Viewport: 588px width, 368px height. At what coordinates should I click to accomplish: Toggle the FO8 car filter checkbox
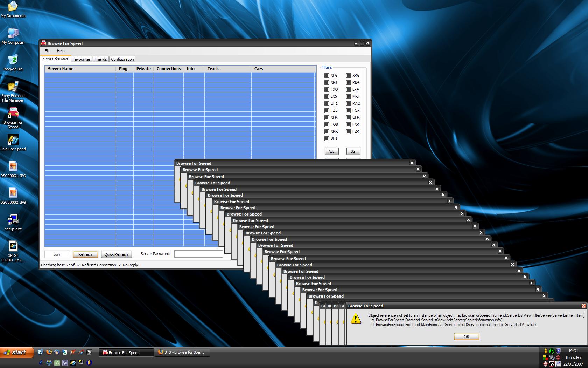point(327,124)
